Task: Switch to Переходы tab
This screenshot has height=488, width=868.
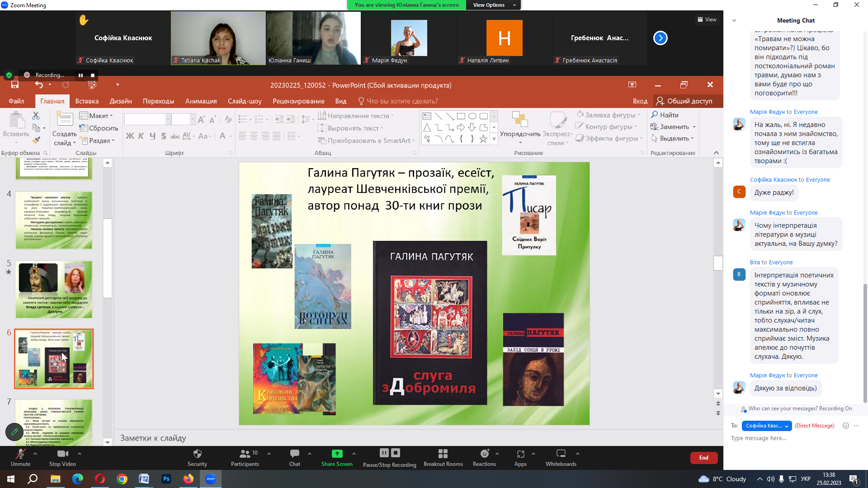Action: (158, 101)
